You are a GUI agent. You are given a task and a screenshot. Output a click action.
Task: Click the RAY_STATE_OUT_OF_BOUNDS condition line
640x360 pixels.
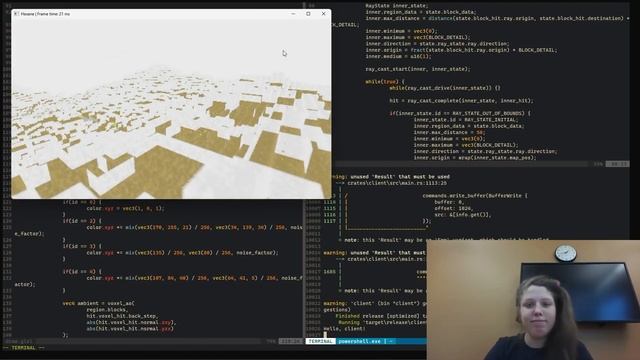(460, 113)
